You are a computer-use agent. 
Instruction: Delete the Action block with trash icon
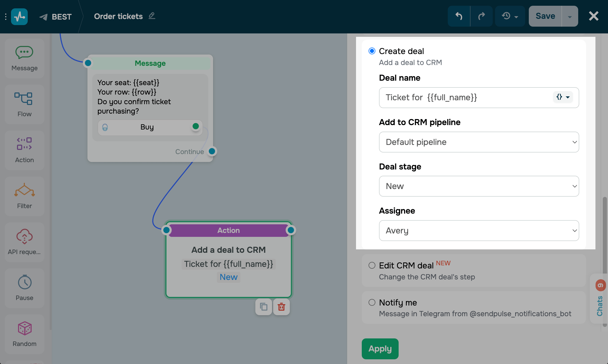tap(281, 307)
